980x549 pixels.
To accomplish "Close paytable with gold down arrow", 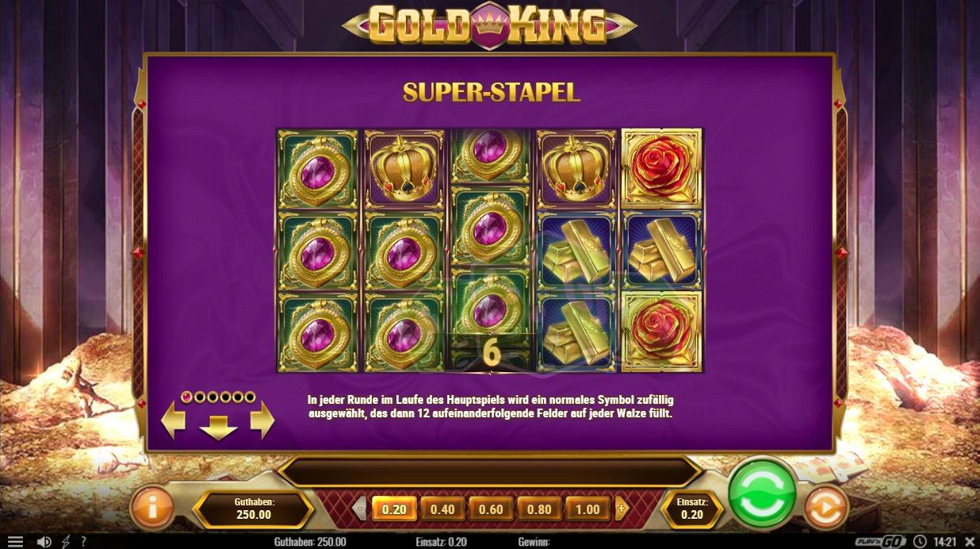I will pyautogui.click(x=218, y=427).
